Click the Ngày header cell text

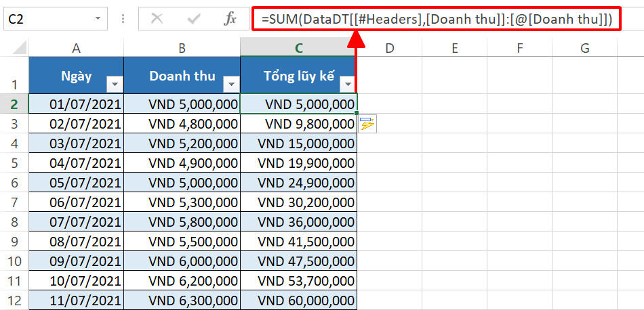click(x=76, y=76)
